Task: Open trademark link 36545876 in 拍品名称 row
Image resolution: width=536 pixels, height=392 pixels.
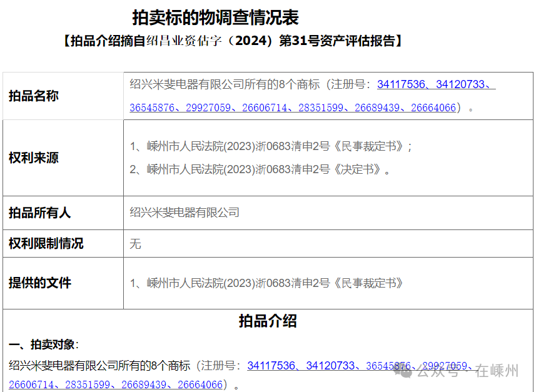Action: tap(152, 108)
